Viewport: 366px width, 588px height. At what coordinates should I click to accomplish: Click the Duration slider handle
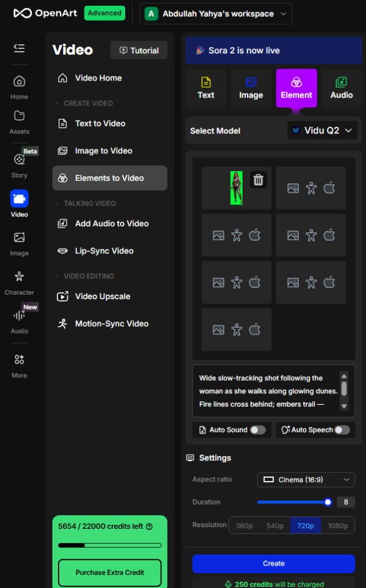328,502
